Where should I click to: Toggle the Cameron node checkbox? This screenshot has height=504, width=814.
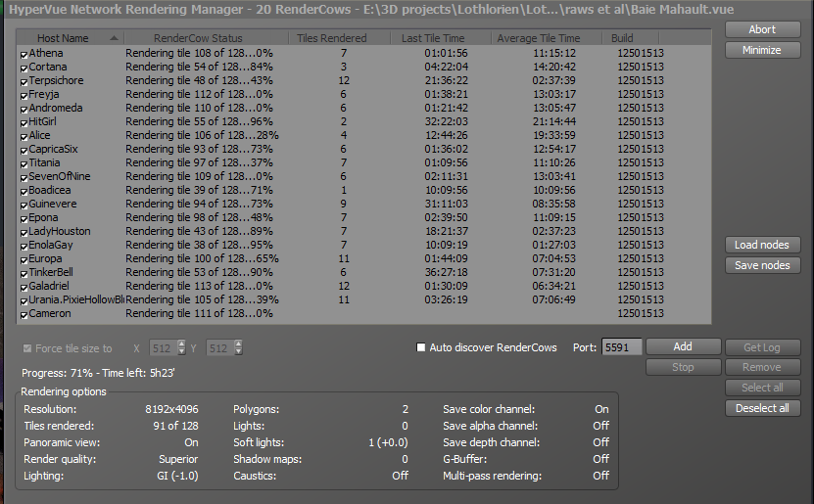24,314
